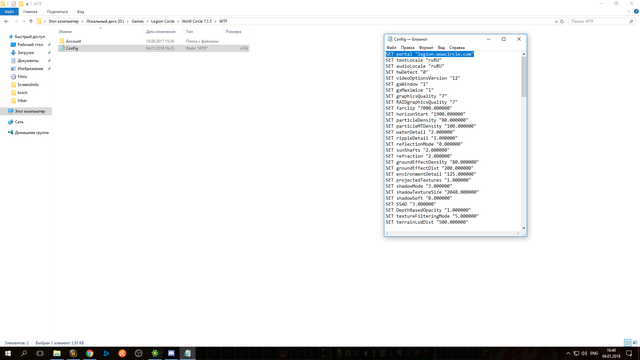The image size is (640, 360).
Task: Select Этот компьютер in navigation pane
Action: [29, 111]
